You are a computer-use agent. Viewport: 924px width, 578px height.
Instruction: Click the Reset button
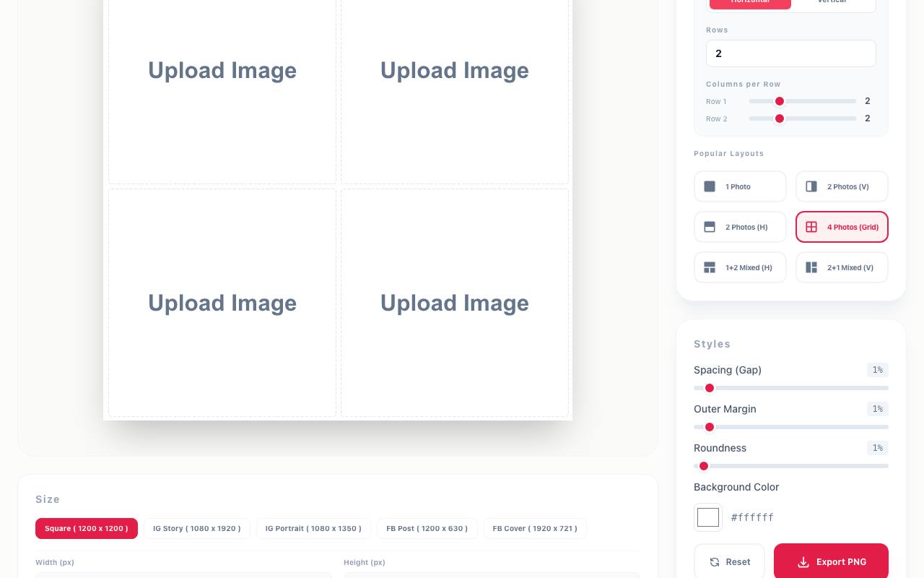point(729,561)
